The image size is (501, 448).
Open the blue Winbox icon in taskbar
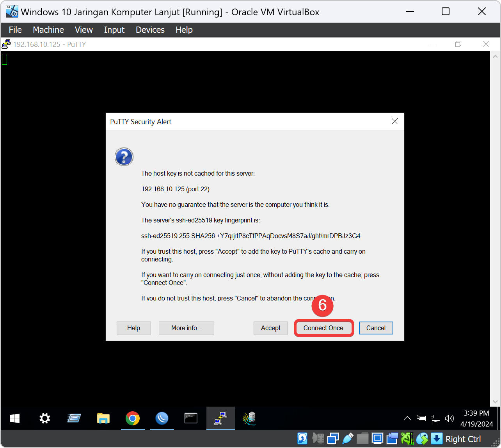(162, 419)
